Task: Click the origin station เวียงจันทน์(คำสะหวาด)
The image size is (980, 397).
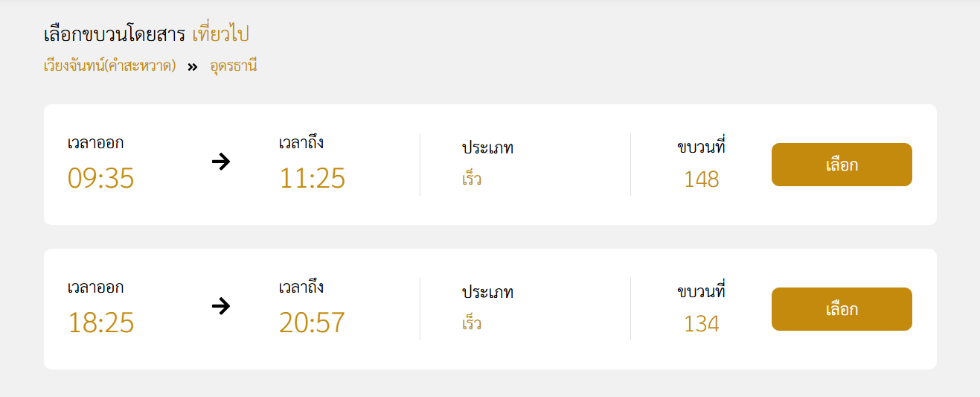Action: tap(110, 66)
